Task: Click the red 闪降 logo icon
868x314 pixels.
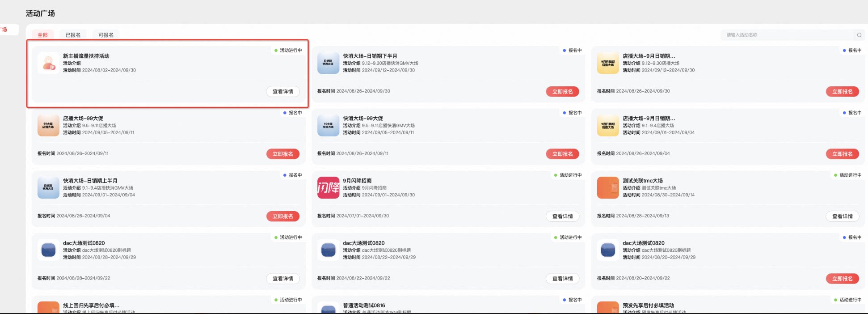Action: coord(328,188)
